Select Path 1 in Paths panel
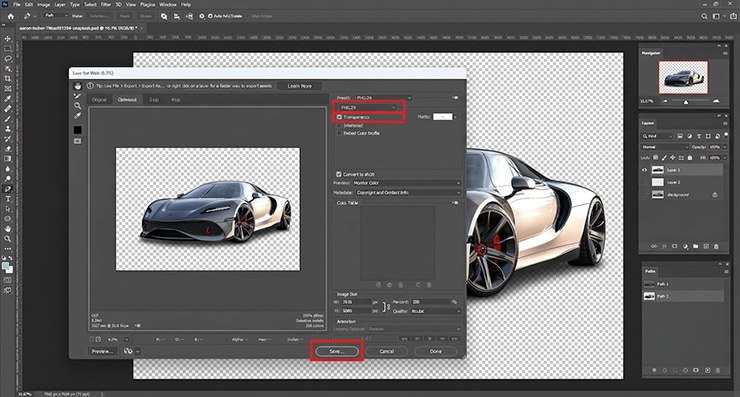This screenshot has width=740, height=397. [x=683, y=284]
